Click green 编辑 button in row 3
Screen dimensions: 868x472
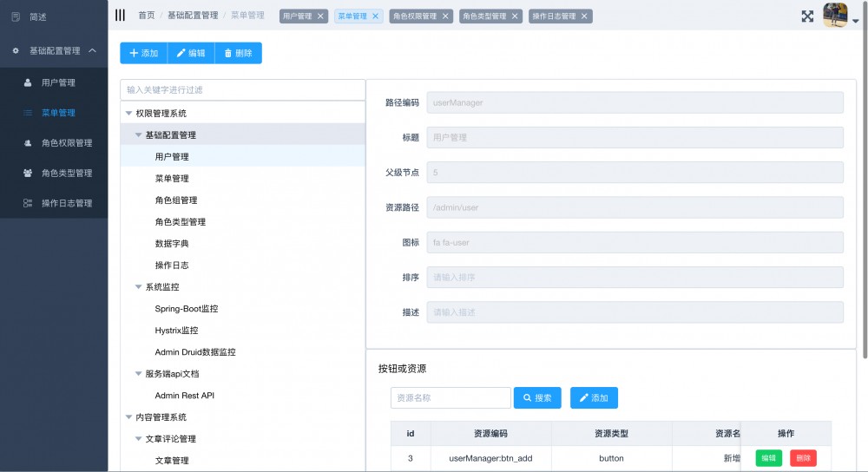tap(768, 458)
